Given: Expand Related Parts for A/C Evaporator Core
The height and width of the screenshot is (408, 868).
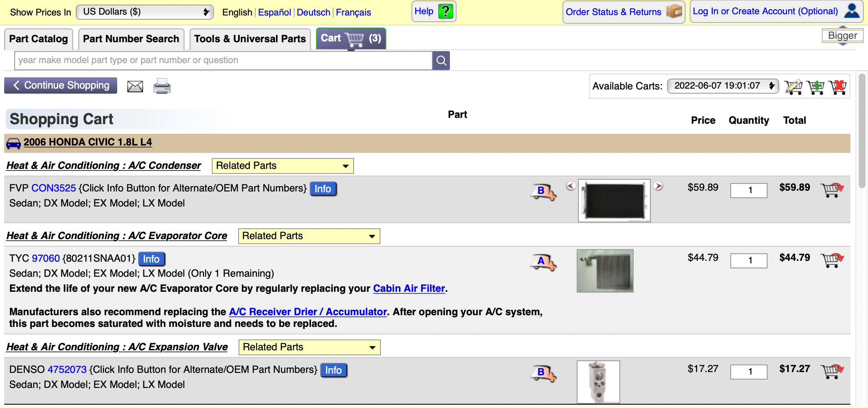Looking at the screenshot, I should [x=309, y=236].
